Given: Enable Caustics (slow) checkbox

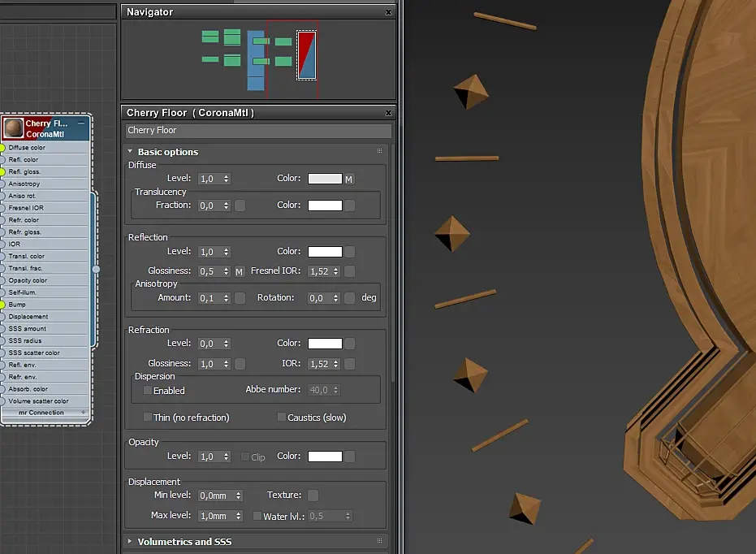Looking at the screenshot, I should pyautogui.click(x=281, y=417).
